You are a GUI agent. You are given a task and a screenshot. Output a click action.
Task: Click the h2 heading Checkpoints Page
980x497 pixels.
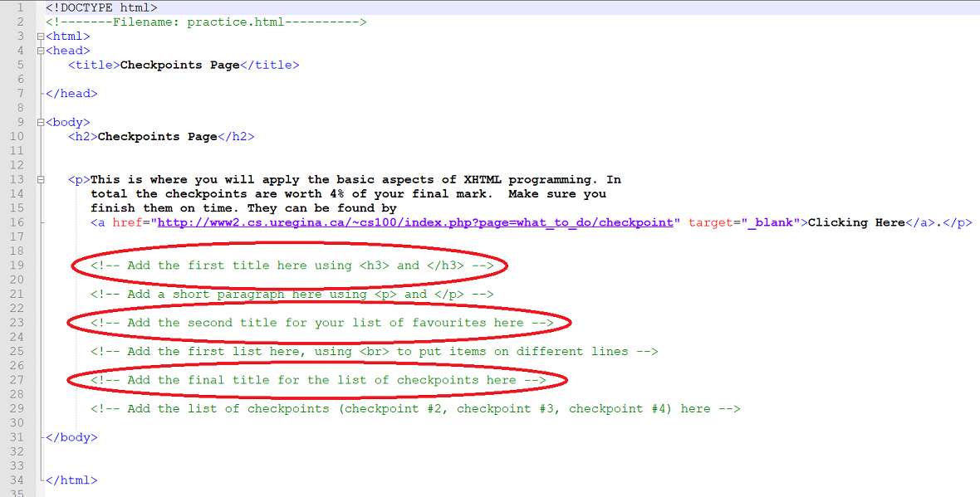click(x=158, y=137)
